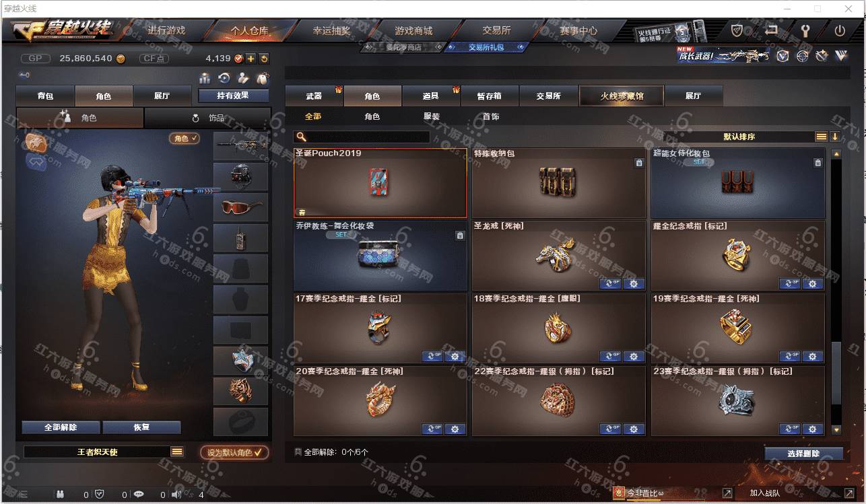The height and width of the screenshot is (504, 866).
Task: Enable 设为默认角色 option
Action: (234, 452)
